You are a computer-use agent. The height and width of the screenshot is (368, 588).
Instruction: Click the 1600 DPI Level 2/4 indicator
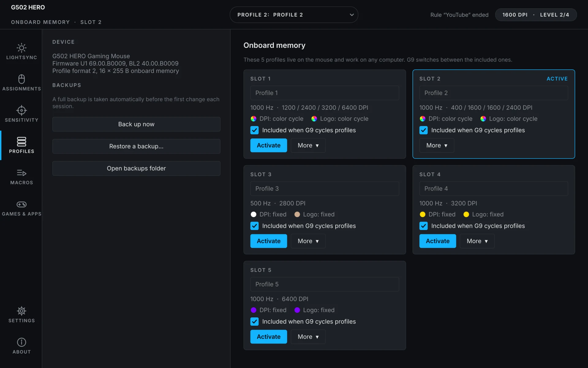pyautogui.click(x=536, y=15)
